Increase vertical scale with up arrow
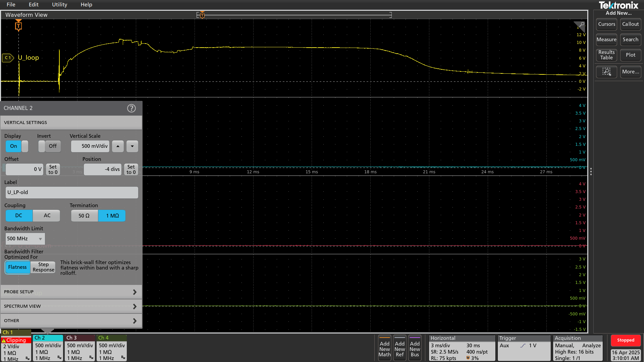The image size is (644, 362). pos(118,146)
